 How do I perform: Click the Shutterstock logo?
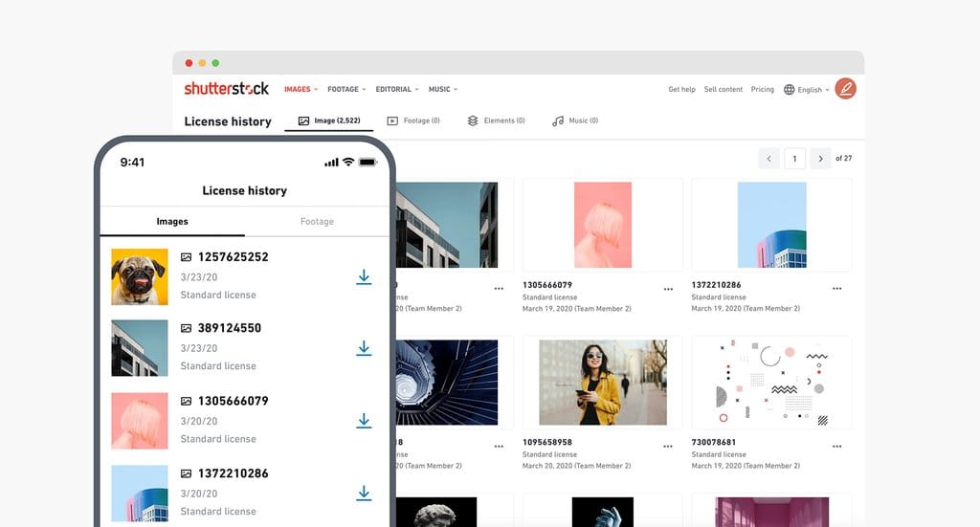[x=227, y=89]
